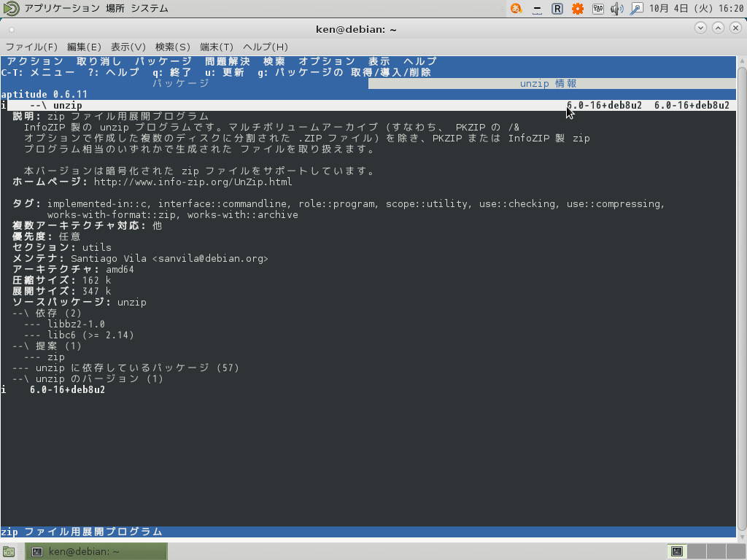Click the アーキテクチャ: amd64 line
The height and width of the screenshot is (560, 747).
pos(74,269)
